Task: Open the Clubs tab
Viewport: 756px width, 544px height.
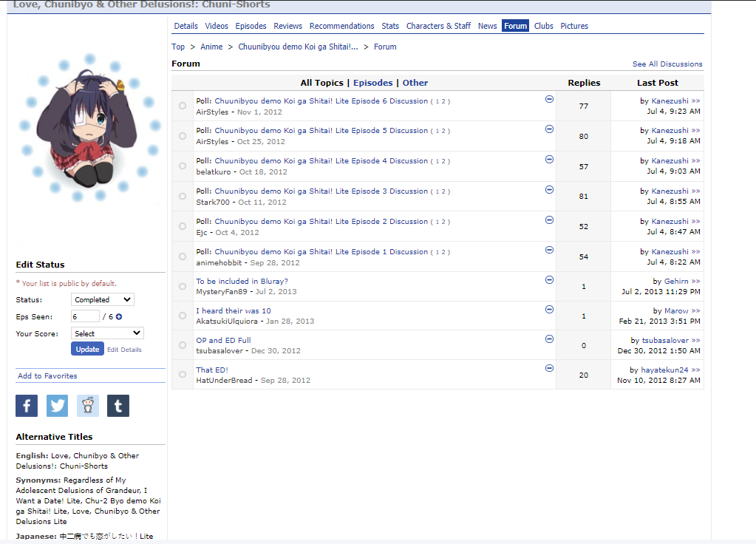Action: 543,26
